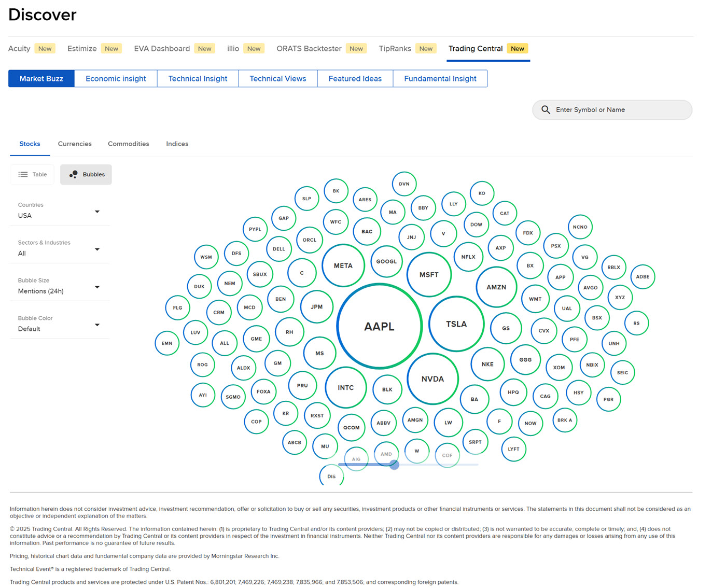The image size is (726, 588).
Task: Click the EMN bubble
Action: pos(167,343)
